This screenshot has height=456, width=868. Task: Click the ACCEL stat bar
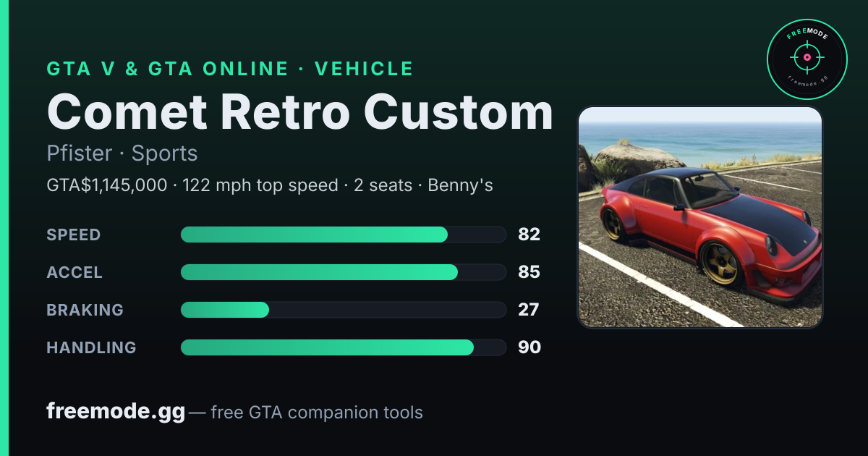tap(343, 272)
